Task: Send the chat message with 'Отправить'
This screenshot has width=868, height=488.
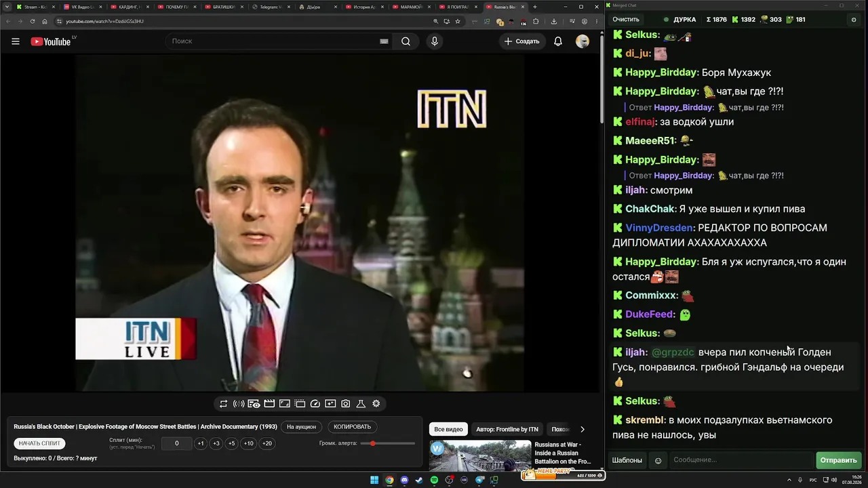Action: click(838, 460)
